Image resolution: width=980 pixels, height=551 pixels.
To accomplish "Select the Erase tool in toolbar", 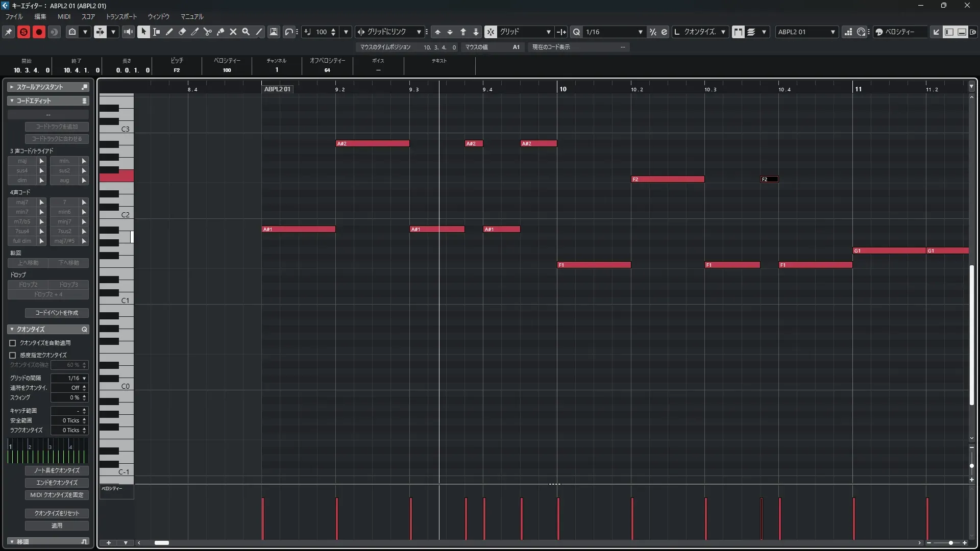I will [x=182, y=32].
